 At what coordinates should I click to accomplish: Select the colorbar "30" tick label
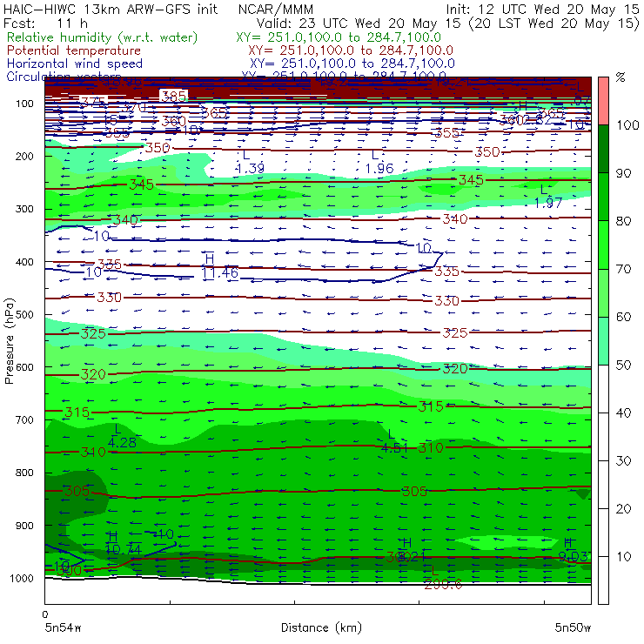pos(623,461)
